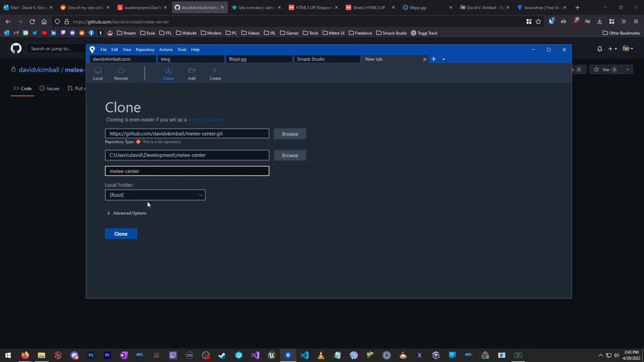This screenshot has width=644, height=362.
Task: Click the Clone toolbar icon
Action: (x=168, y=73)
